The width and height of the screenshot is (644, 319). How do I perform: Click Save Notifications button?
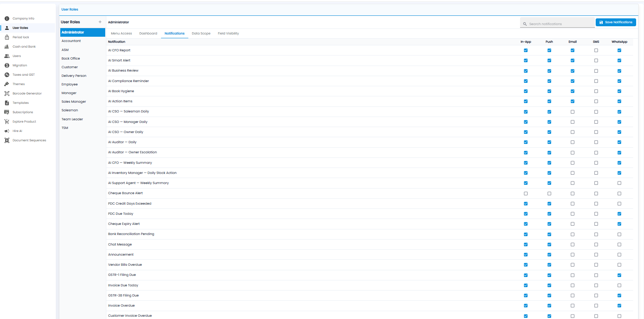tap(616, 22)
